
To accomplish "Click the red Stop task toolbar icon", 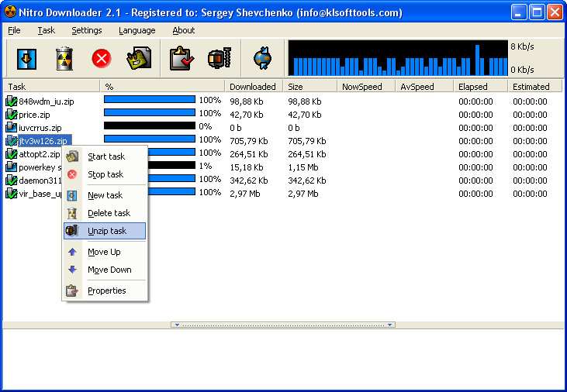I will tap(102, 59).
